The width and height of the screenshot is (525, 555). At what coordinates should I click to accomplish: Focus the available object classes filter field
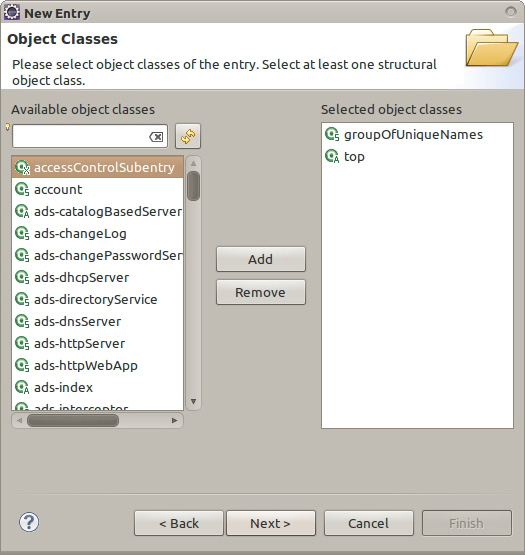coord(81,136)
